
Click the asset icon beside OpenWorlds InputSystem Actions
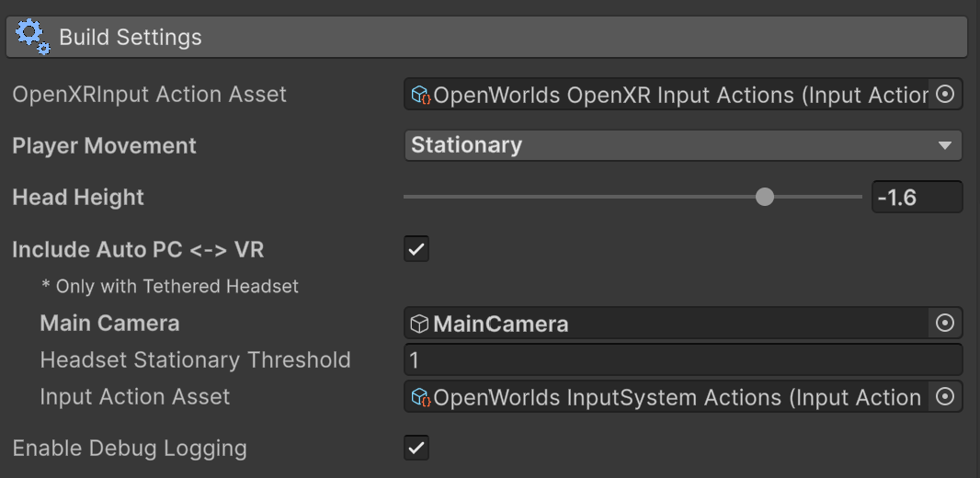pos(421,397)
